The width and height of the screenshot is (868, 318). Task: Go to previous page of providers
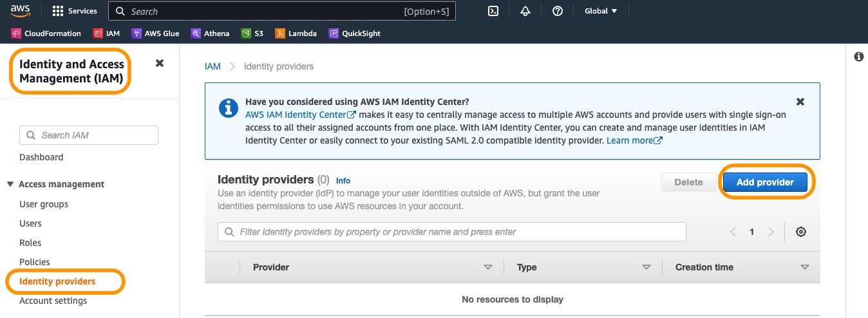[x=733, y=232]
